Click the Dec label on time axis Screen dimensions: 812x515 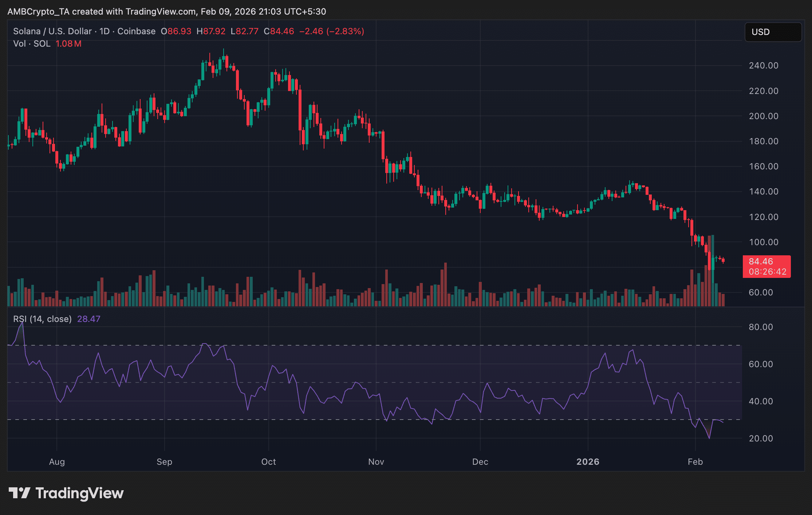(x=480, y=462)
